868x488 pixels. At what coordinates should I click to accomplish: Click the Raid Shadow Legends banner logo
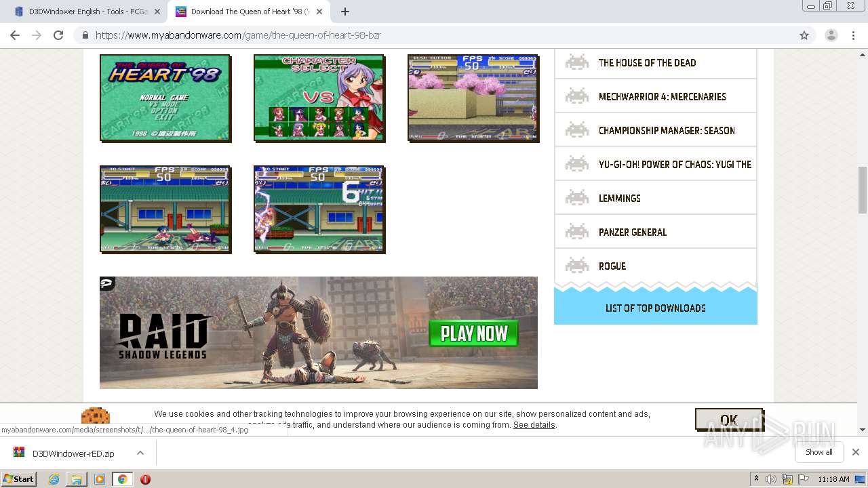click(163, 336)
